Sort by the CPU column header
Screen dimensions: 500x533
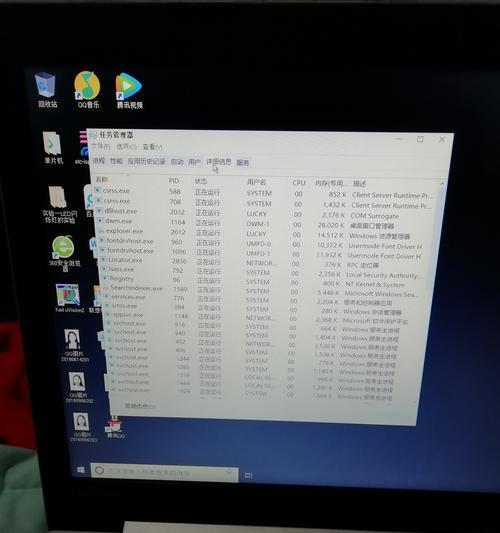point(299,183)
